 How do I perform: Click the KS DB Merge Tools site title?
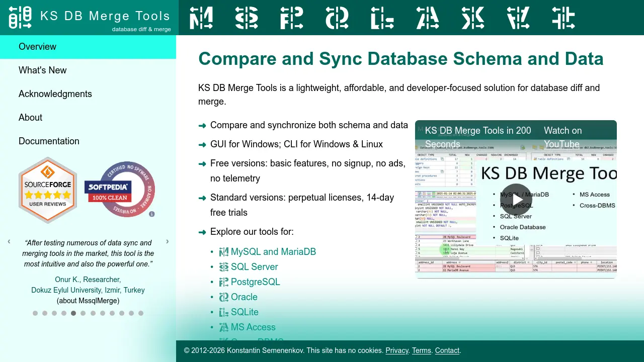click(x=105, y=16)
